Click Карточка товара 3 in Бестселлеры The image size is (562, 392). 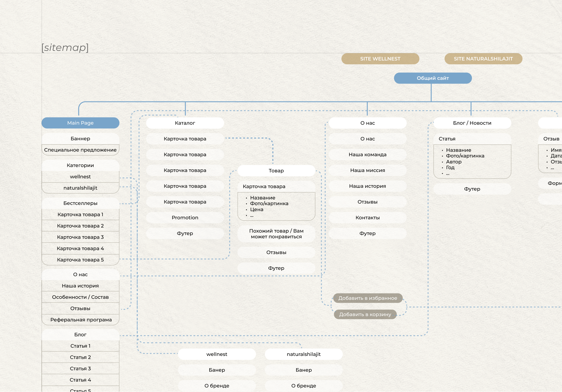pos(80,237)
